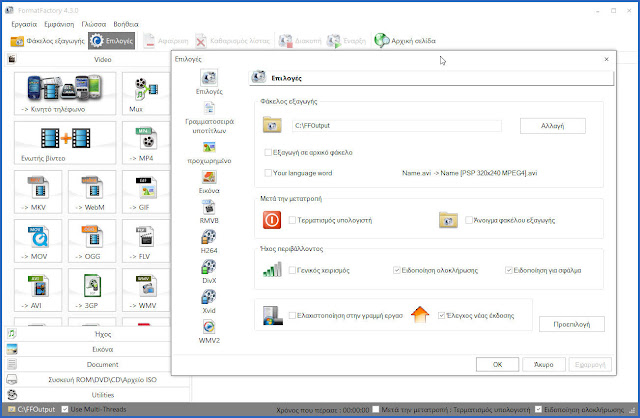
Task: Choose the MKV conversion tile
Action: point(38,192)
